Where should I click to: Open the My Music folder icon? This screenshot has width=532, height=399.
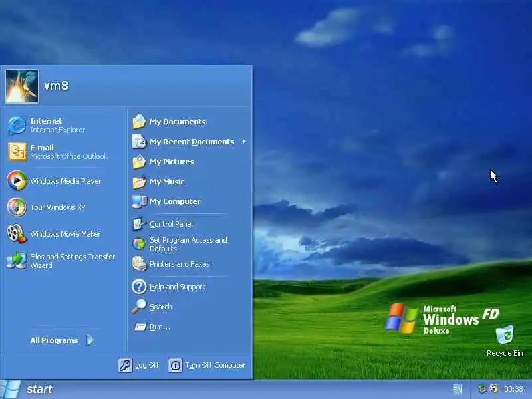click(x=139, y=182)
